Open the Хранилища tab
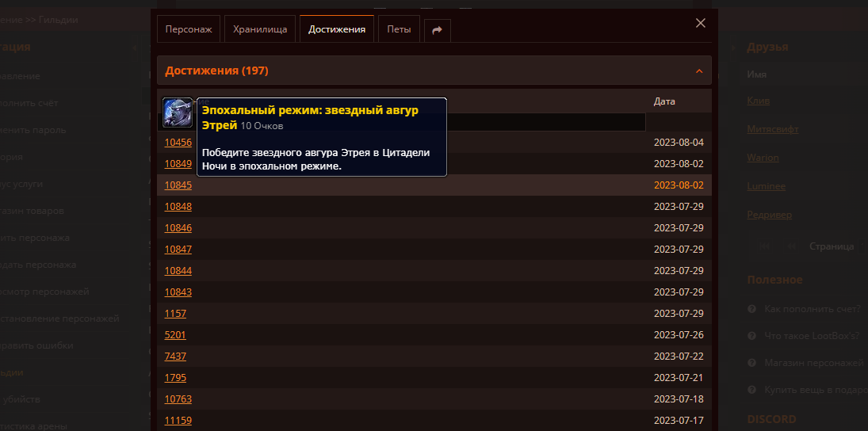This screenshot has height=431, width=868. pos(260,29)
